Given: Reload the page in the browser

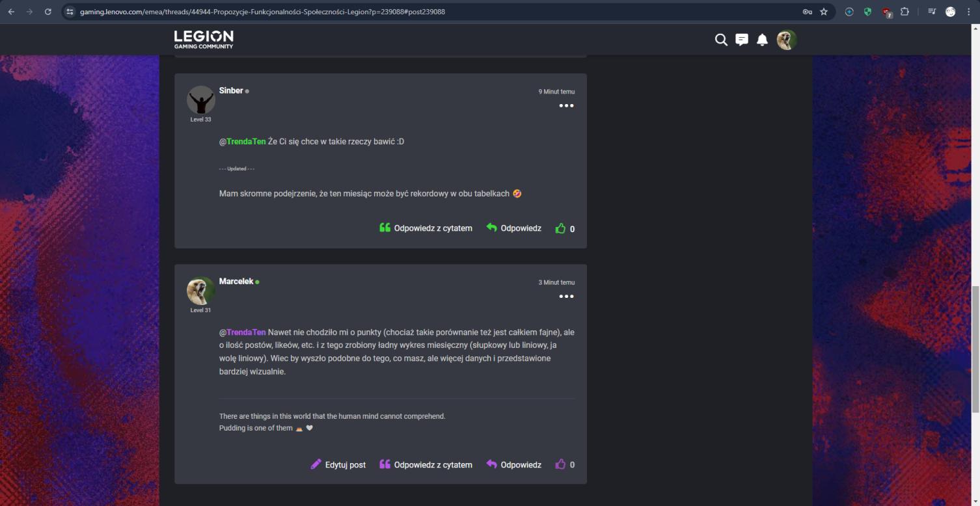Looking at the screenshot, I should click(48, 12).
